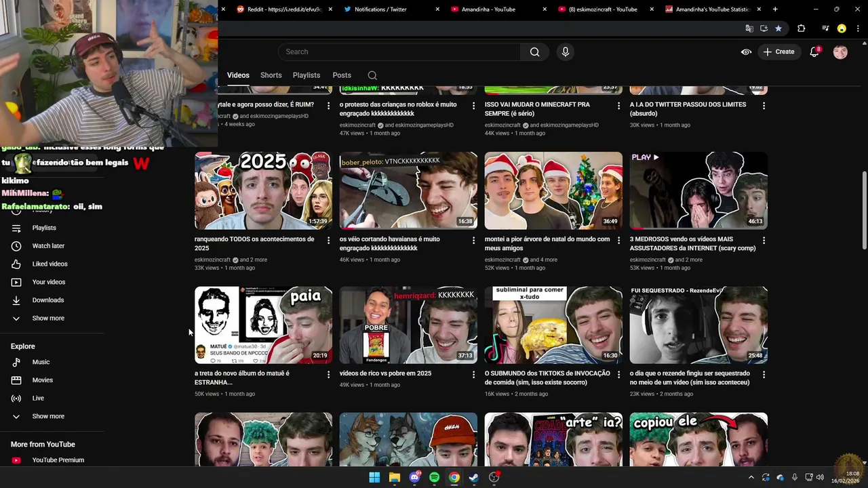Play 'ranqueando TODOS os acontecimentos de 2025' thumbnail
This screenshot has width=868, height=488.
tap(263, 190)
